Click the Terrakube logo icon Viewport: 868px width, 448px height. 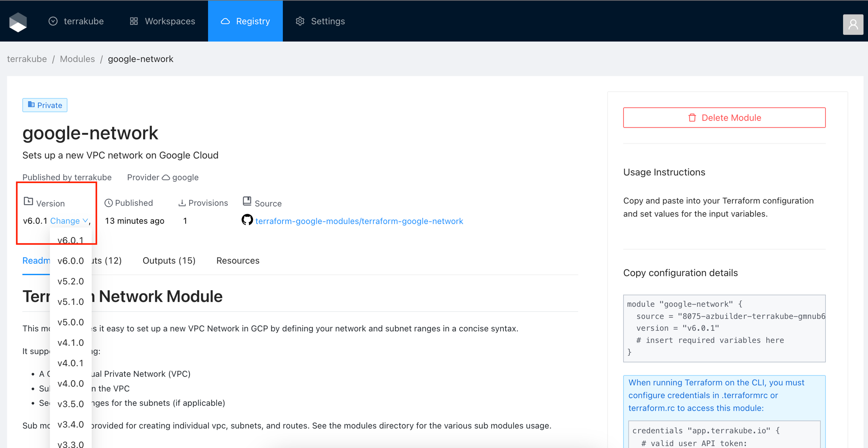18,21
